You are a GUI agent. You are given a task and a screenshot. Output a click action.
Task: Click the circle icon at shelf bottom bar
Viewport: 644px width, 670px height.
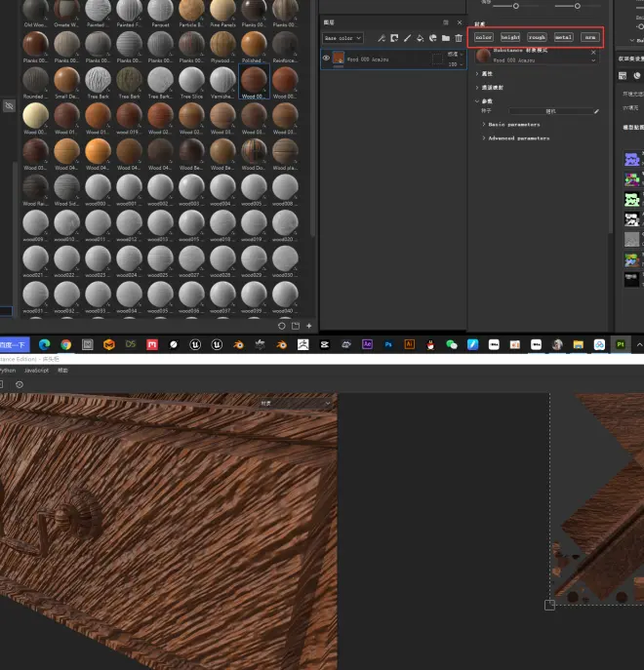(281, 326)
